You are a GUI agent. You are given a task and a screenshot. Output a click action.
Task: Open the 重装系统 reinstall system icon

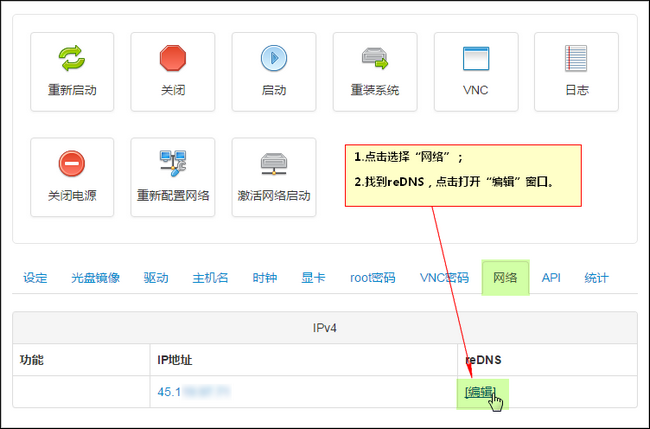(x=375, y=59)
